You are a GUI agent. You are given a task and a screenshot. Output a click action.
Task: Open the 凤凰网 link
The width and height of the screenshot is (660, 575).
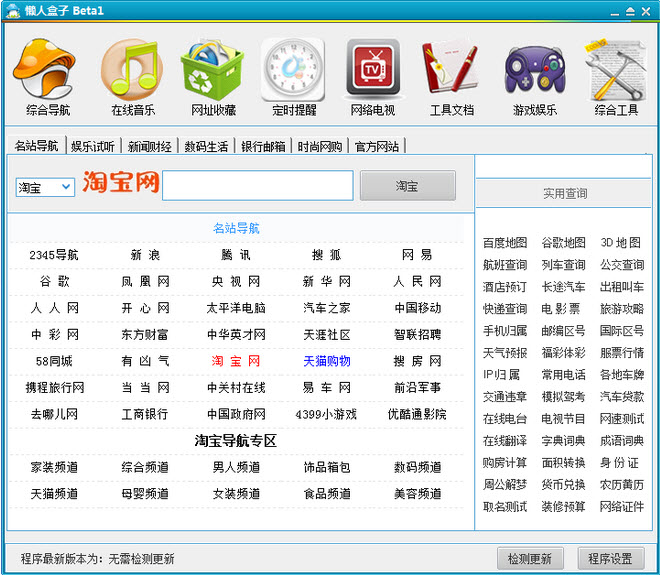tap(145, 281)
